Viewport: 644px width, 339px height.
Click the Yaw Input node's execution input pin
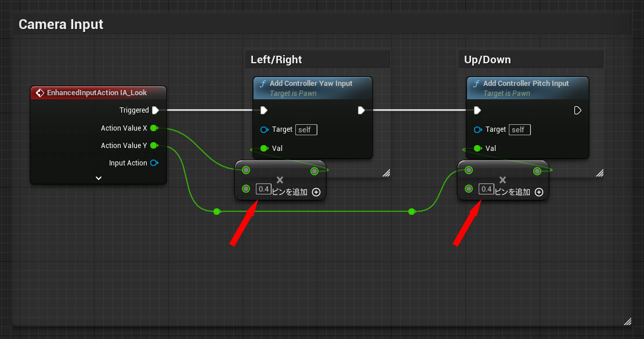(263, 110)
